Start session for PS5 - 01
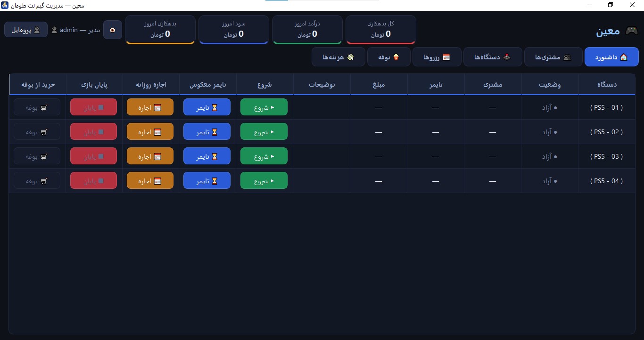644x340 pixels. tap(264, 107)
